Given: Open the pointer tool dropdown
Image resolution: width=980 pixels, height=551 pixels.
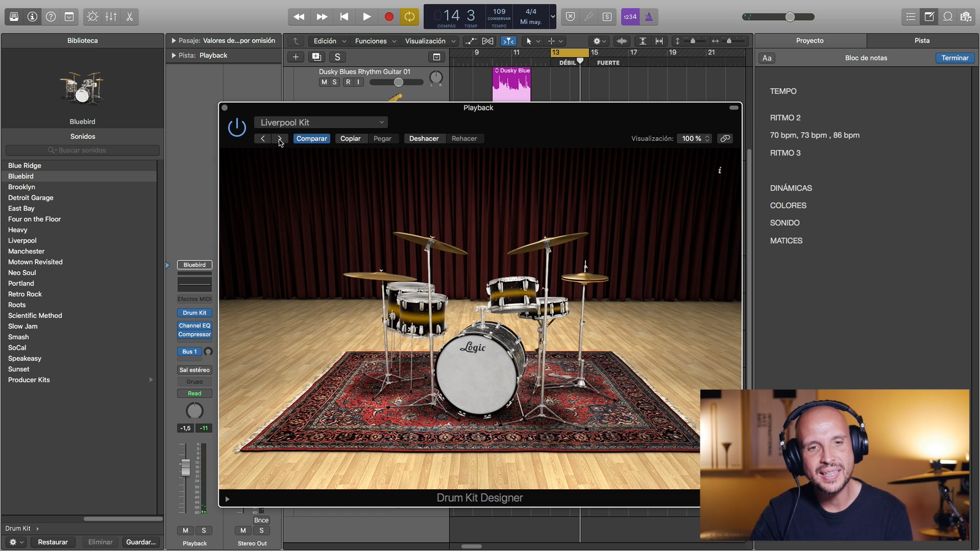Looking at the screenshot, I should click(x=532, y=41).
